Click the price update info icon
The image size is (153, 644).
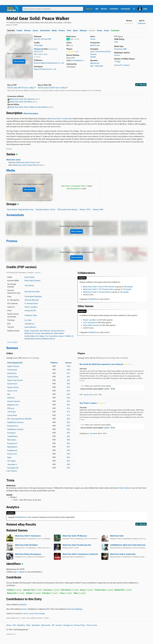pyautogui.click(x=100, y=91)
